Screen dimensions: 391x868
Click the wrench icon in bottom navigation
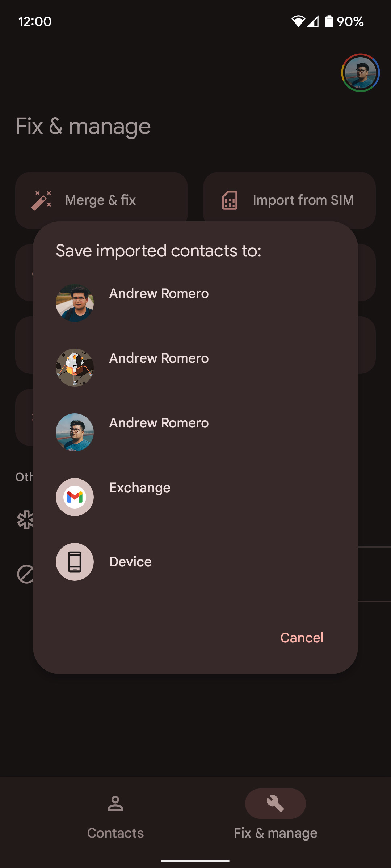(275, 803)
